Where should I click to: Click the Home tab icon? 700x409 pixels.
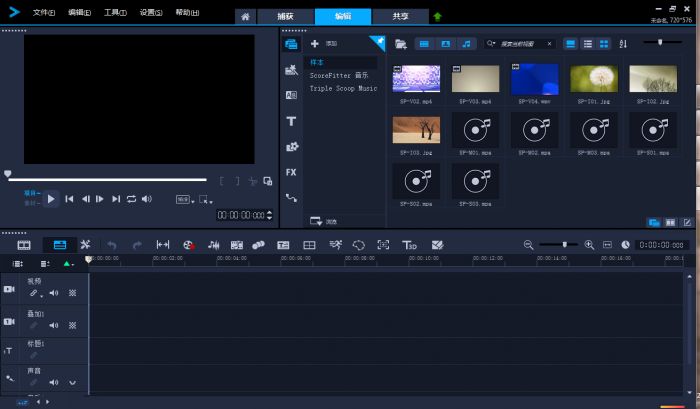click(245, 17)
